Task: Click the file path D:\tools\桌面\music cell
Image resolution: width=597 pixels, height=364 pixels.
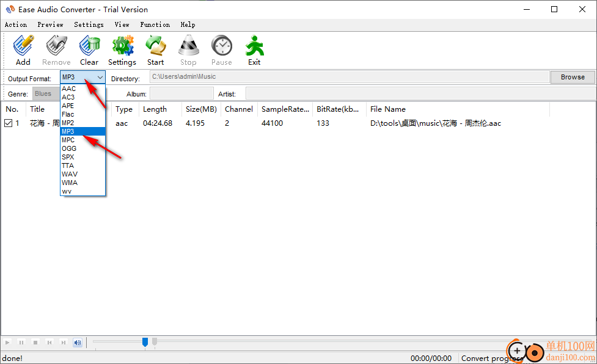Action: [x=436, y=123]
